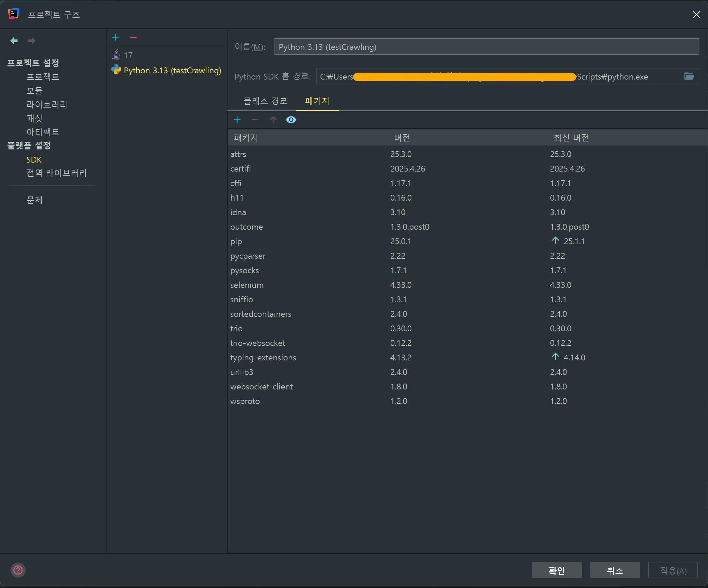
Task: Click the upgrade package arrow icon
Action: [273, 120]
